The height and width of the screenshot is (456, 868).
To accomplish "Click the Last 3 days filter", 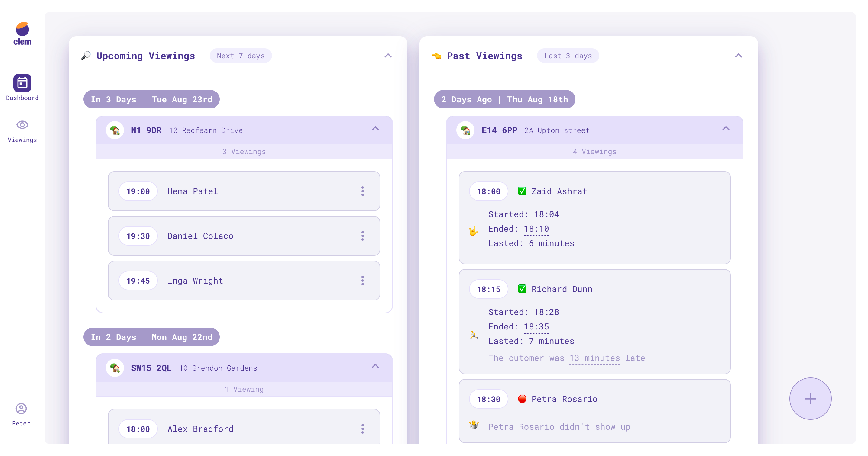I will click(x=568, y=56).
